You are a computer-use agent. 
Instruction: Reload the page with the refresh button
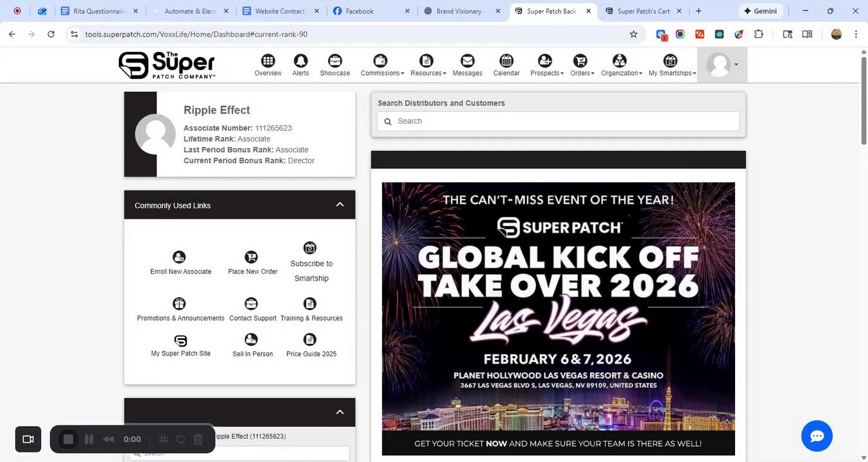[51, 34]
